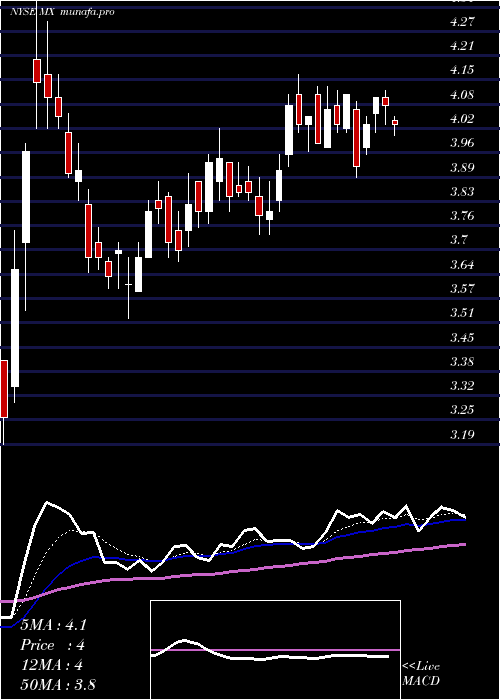Select the 3.64 price axis label
Screen dimensions: 500x700
click(x=462, y=264)
